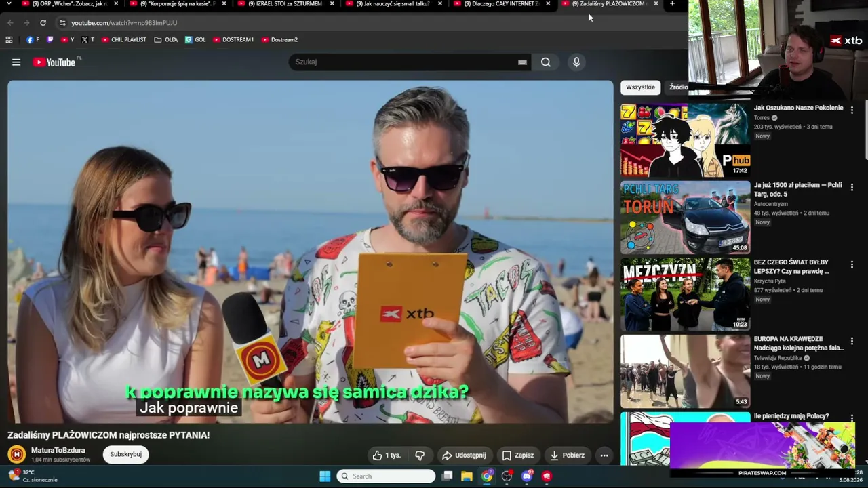Download video with Pobierz button
This screenshot has height=488, width=868.
pos(568,455)
